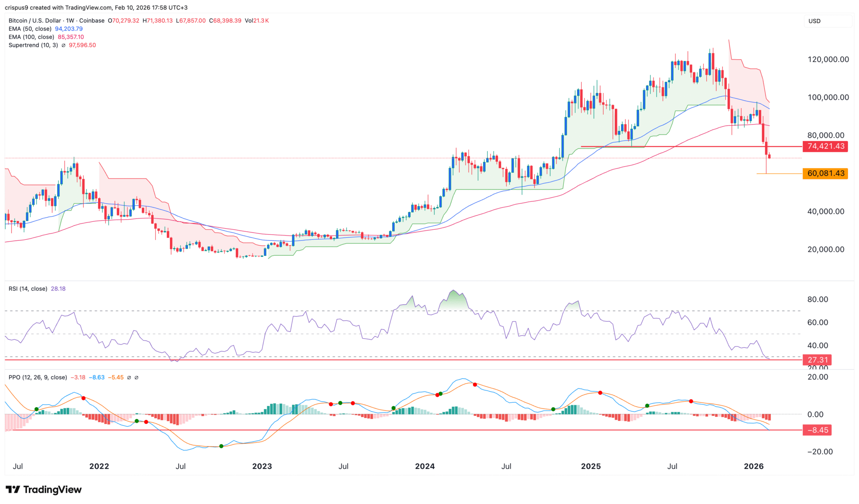This screenshot has height=504, width=859.
Task: Toggle visibility of EMA (100, close)
Action: tap(31, 37)
